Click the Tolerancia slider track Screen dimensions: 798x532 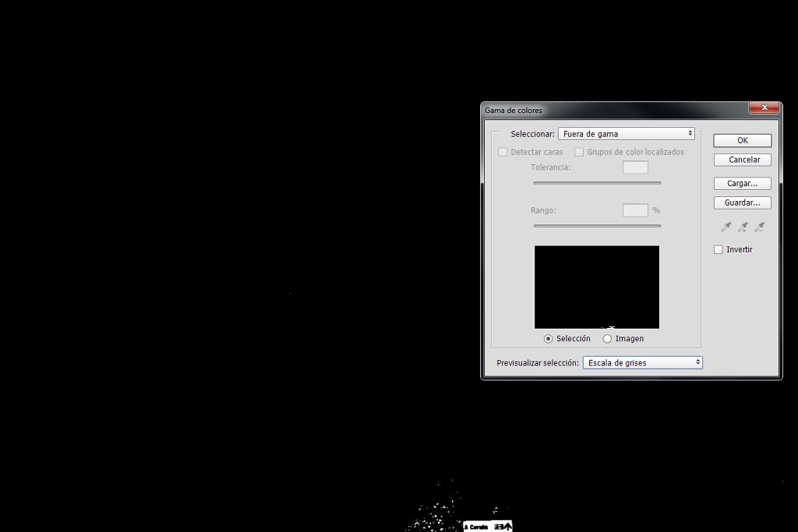597,182
